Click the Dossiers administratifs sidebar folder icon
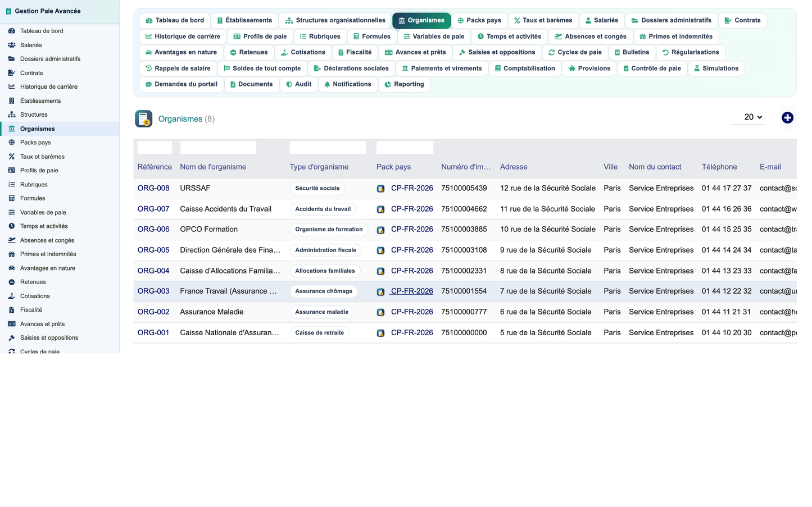The width and height of the screenshot is (812, 507). pos(11,58)
